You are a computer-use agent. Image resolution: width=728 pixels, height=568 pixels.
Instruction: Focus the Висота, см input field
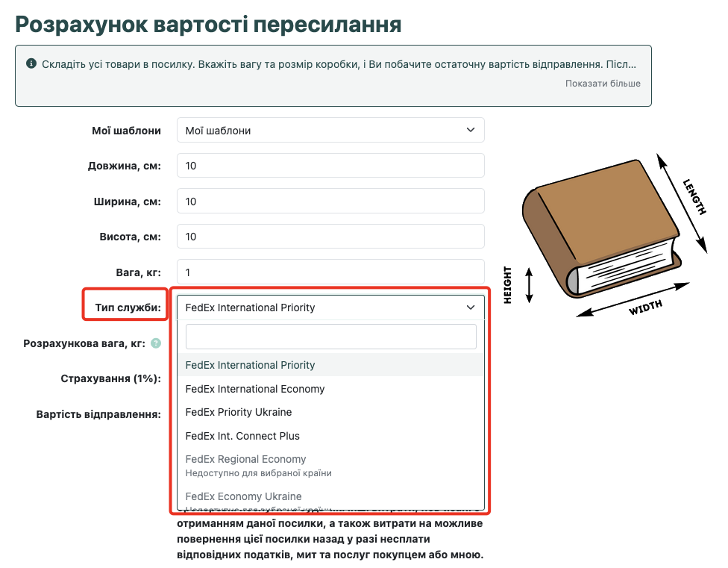(x=330, y=237)
